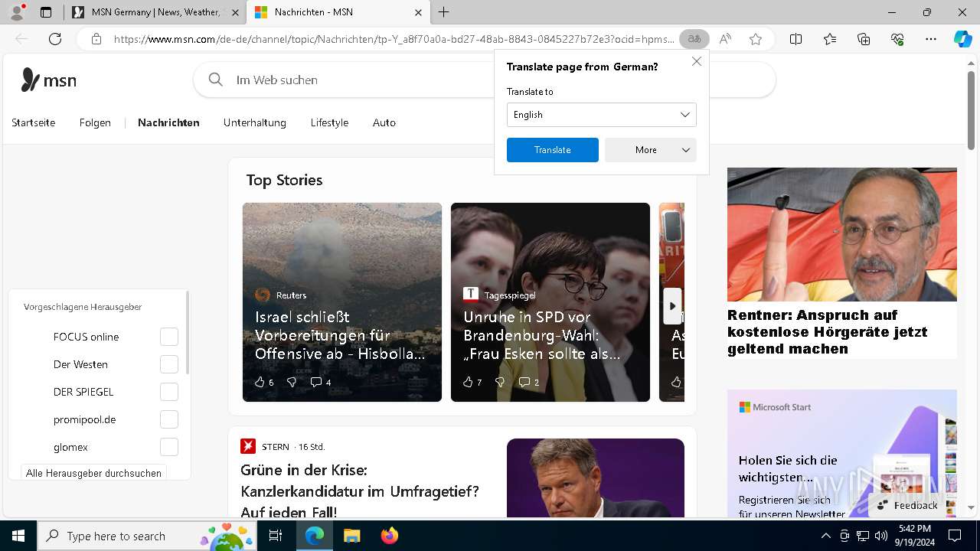Open the browser profile icon
This screenshot has height=551, width=980.
pos(17,12)
